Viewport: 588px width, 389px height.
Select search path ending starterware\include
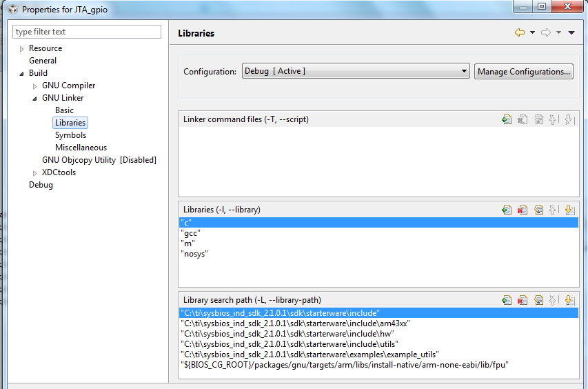[x=378, y=313]
